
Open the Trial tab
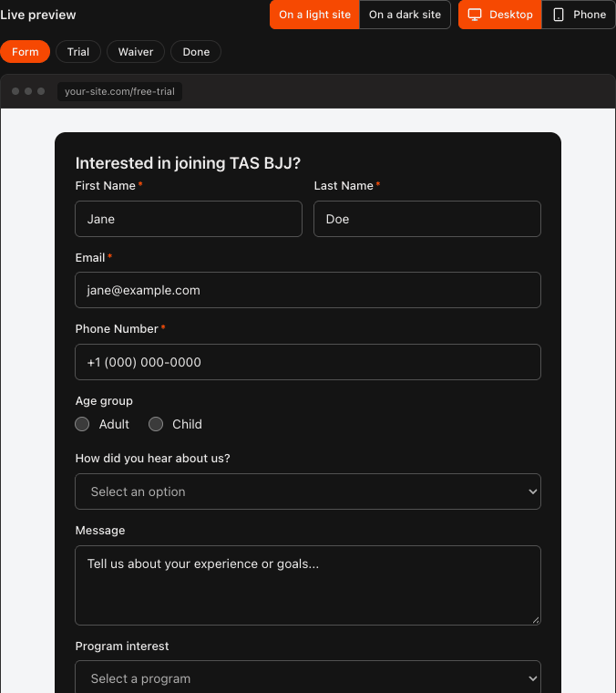78,52
